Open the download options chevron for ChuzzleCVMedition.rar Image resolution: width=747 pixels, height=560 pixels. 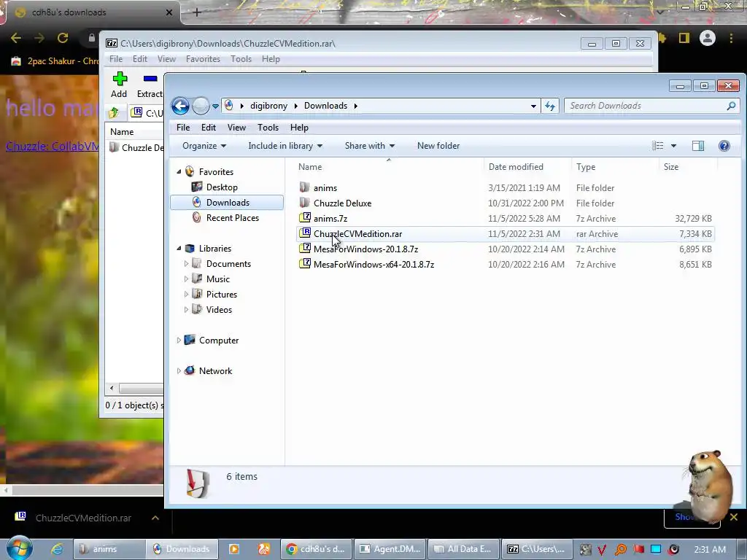click(155, 518)
